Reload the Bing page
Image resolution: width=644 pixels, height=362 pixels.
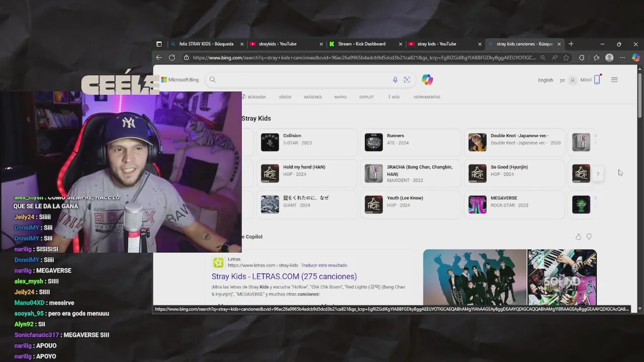point(172,58)
